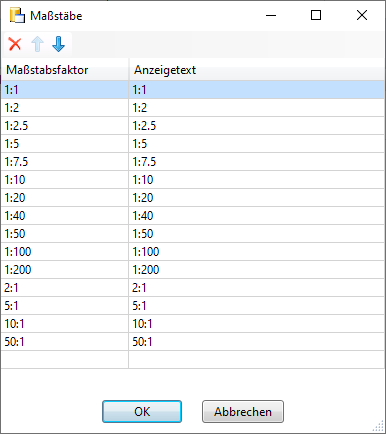Click the 1:20 Anzeigetext cell
Image resolution: width=386 pixels, height=434 pixels.
coord(256,198)
